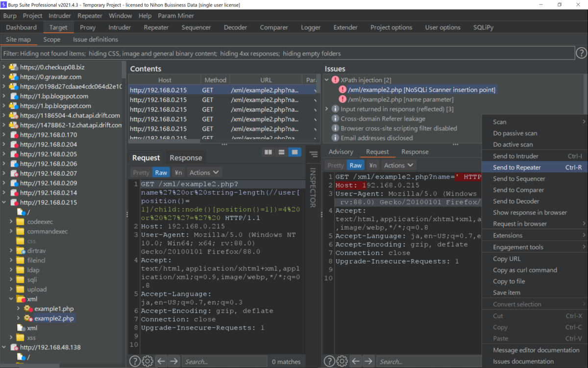The image size is (588, 368).
Task: Toggle \n display in advisory Request editor
Action: point(373,165)
